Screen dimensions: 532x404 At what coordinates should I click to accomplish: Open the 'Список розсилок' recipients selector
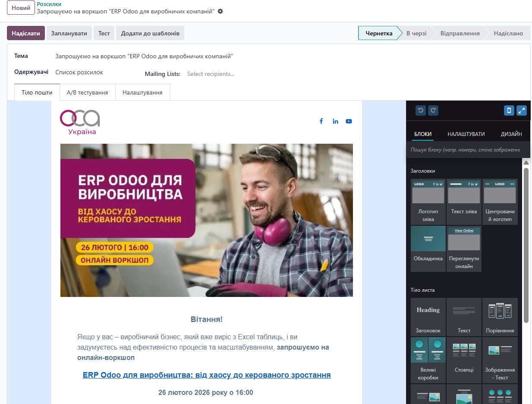[x=79, y=73]
